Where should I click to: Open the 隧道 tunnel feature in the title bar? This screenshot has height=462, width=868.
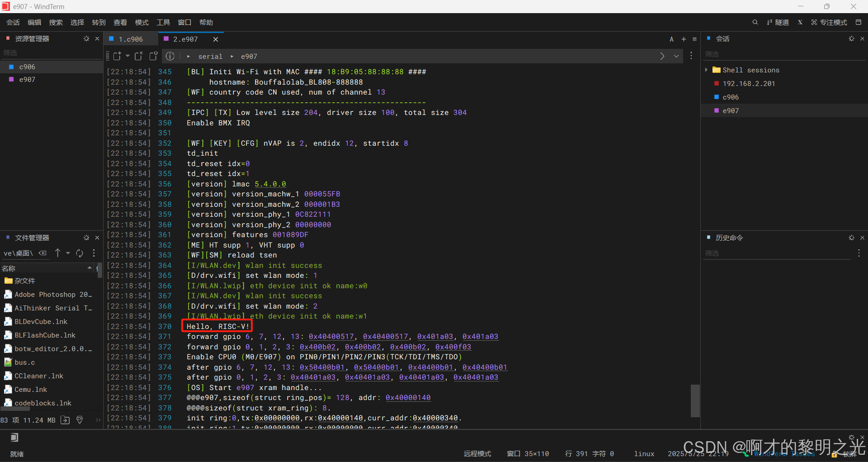pyautogui.click(x=778, y=22)
